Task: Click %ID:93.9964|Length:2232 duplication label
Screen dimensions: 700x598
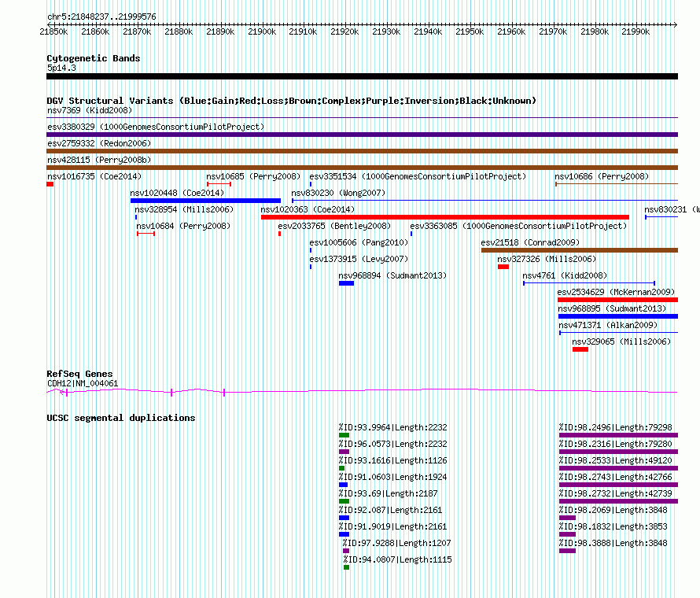Action: [392, 427]
